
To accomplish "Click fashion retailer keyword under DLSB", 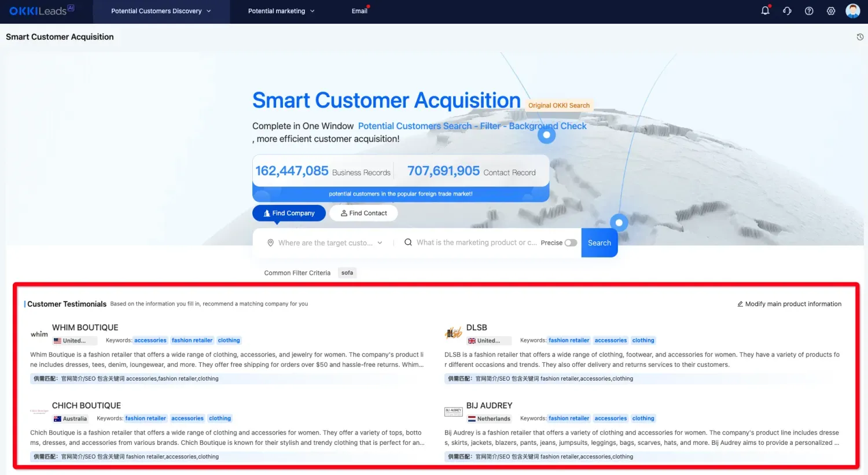I will pos(569,340).
